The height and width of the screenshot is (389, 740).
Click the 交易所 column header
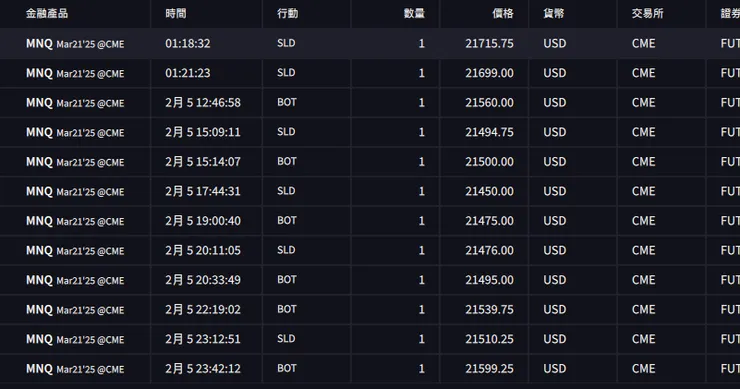pyautogui.click(x=648, y=14)
